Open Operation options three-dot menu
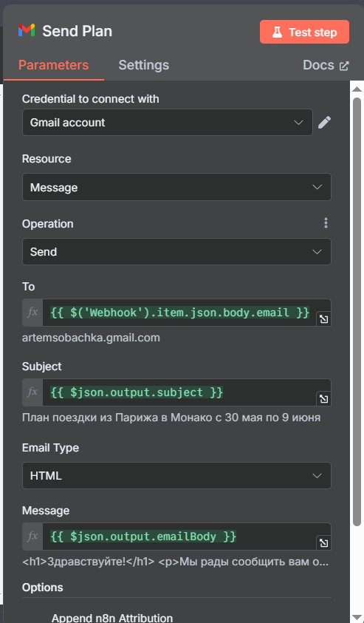The height and width of the screenshot is (623, 364). tap(326, 223)
